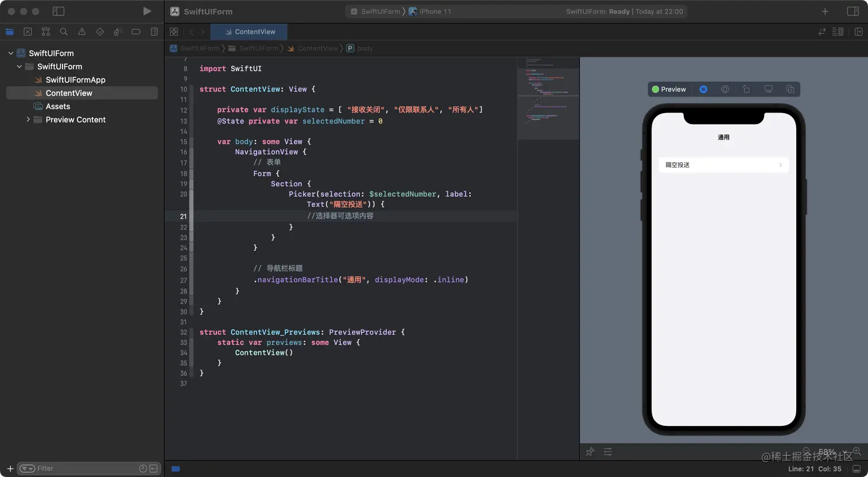This screenshot has height=477, width=868.
Task: Toggle the right inspector panel
Action: click(853, 11)
